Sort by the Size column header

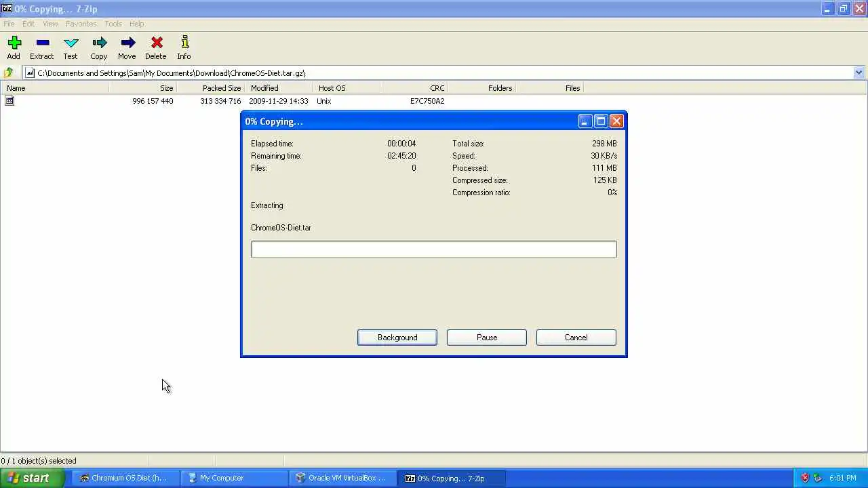[x=142, y=88]
